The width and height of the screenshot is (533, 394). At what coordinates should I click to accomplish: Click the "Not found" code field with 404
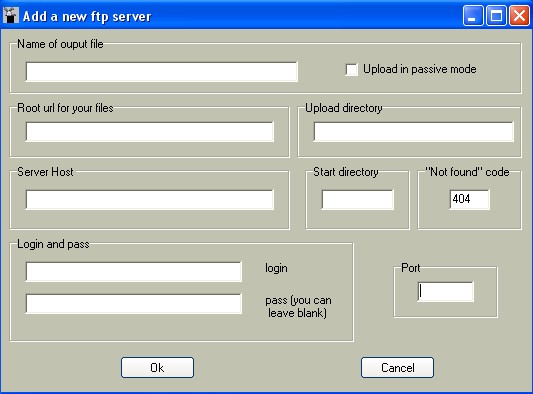point(470,200)
